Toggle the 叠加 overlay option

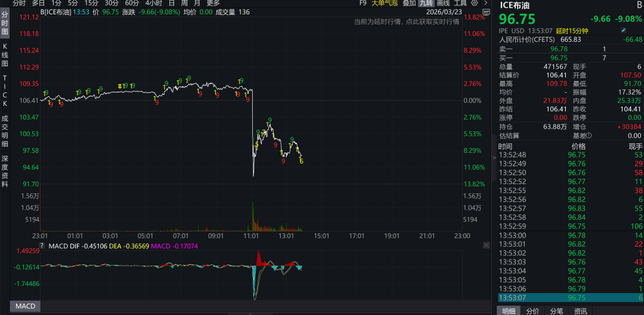coord(409,3)
